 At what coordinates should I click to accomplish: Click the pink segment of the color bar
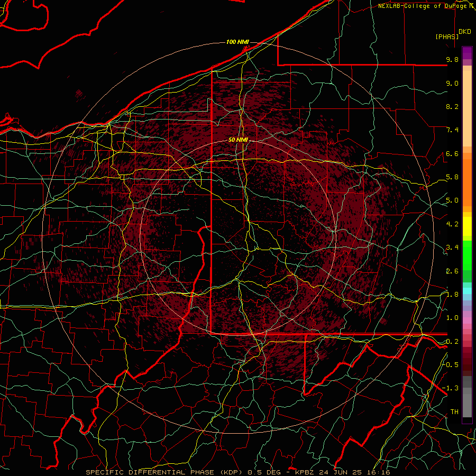point(467,321)
